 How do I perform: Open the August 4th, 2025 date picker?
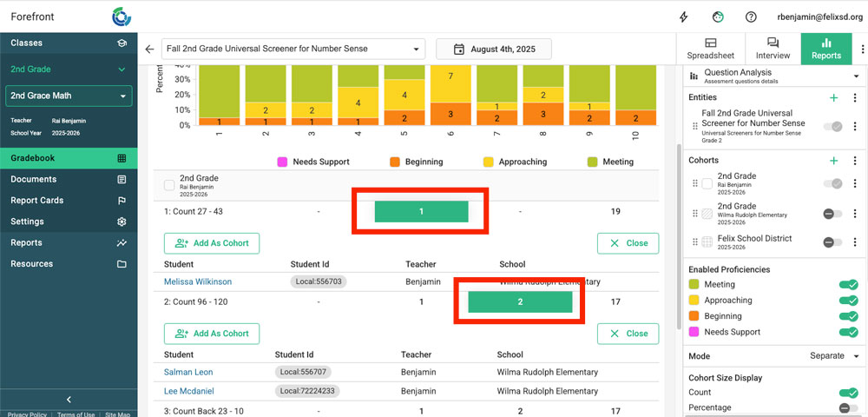point(493,50)
